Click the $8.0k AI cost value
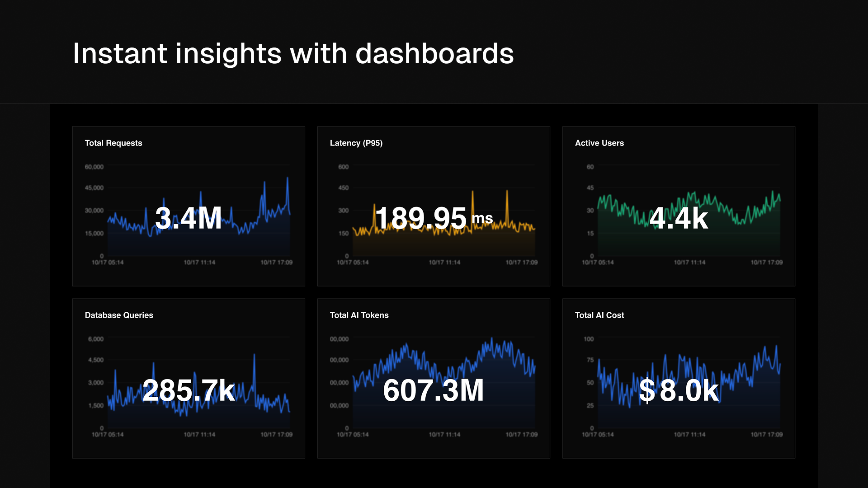This screenshot has width=868, height=488. pyautogui.click(x=679, y=390)
